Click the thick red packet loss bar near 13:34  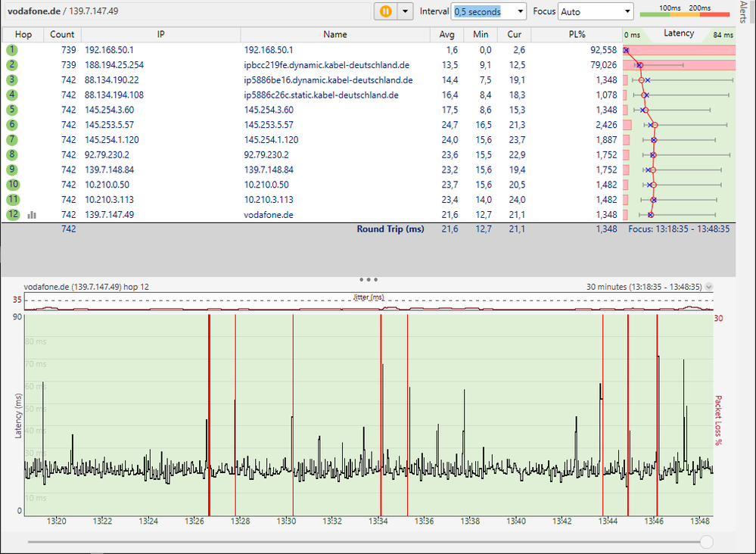pos(381,415)
